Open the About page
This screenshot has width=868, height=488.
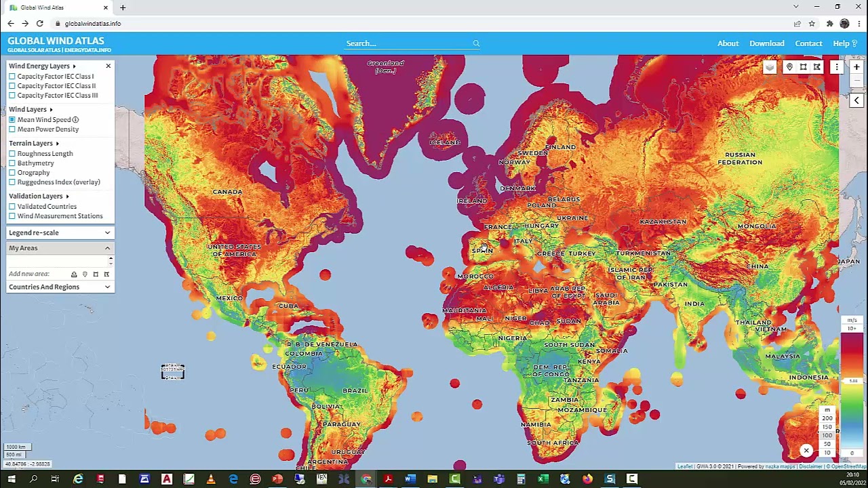[x=728, y=43]
